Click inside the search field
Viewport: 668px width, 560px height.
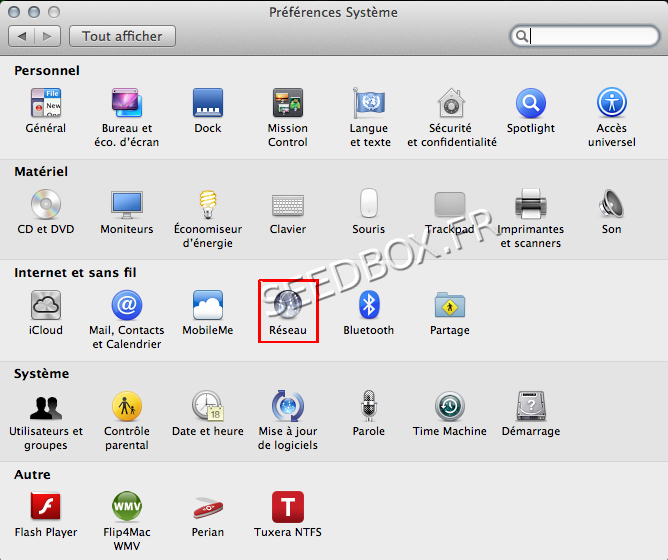tap(584, 36)
